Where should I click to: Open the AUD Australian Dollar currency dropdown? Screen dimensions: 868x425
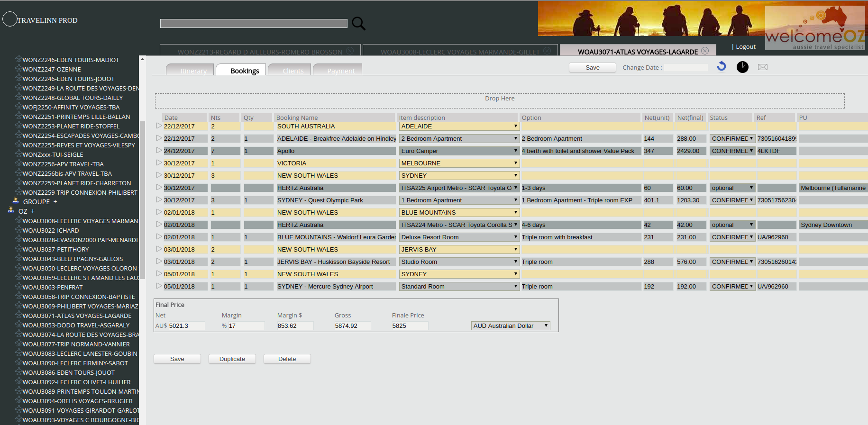511,326
